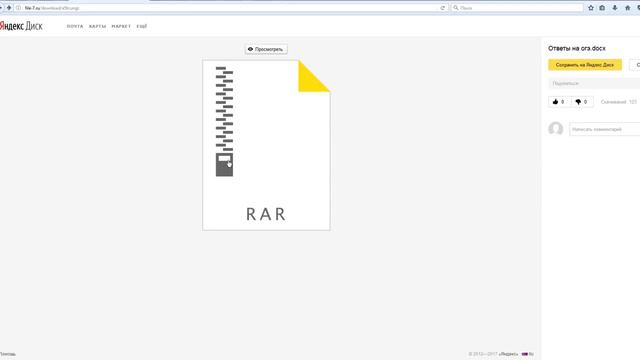Click the file title Ответы на огэ.docx
The height and width of the screenshot is (360, 640).
tap(577, 48)
